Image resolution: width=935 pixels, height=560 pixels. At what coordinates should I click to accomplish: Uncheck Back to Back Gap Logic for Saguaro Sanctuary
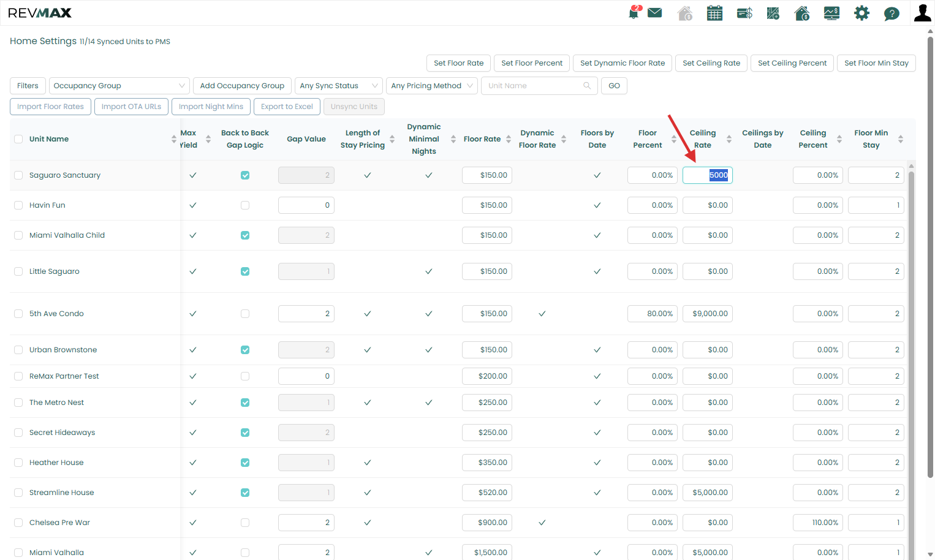245,175
